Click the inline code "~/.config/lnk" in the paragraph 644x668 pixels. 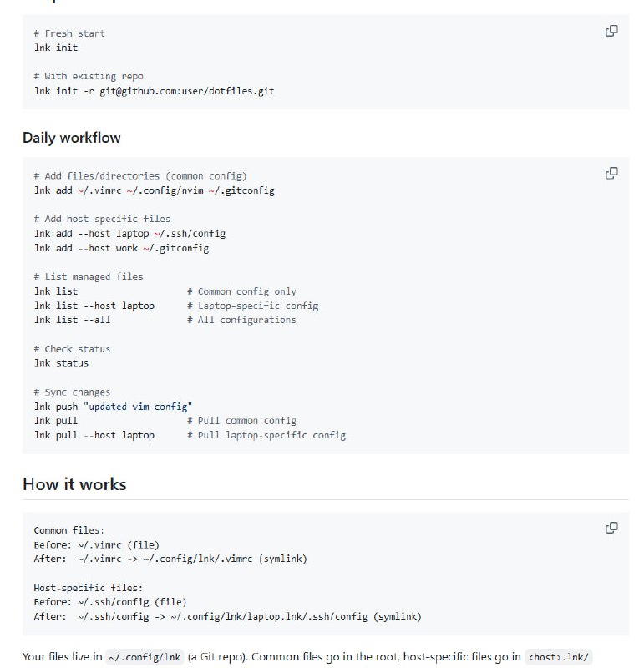pos(145,658)
